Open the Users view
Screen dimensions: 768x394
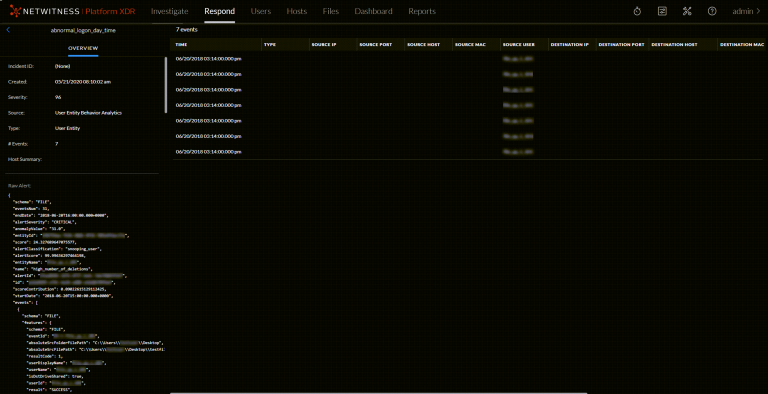(x=261, y=11)
